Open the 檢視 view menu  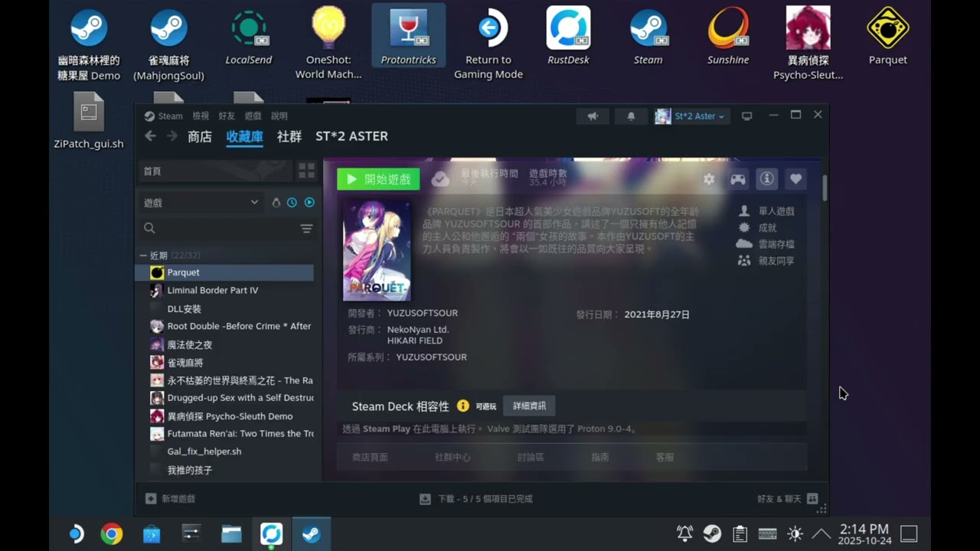tap(201, 116)
